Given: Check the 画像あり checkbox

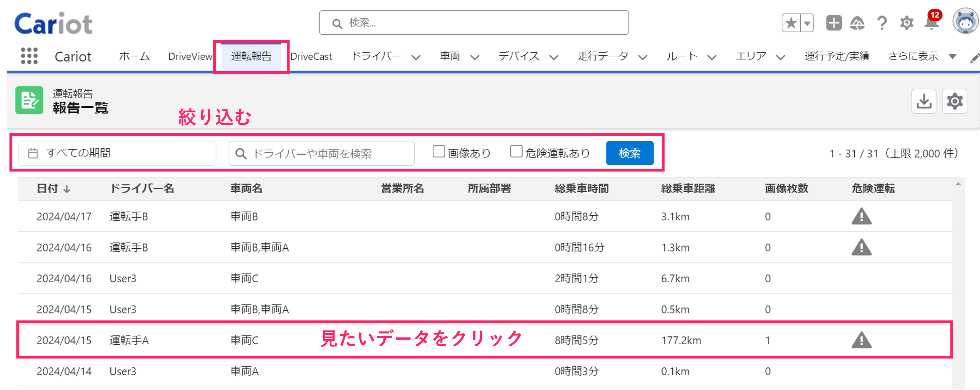Looking at the screenshot, I should (439, 151).
